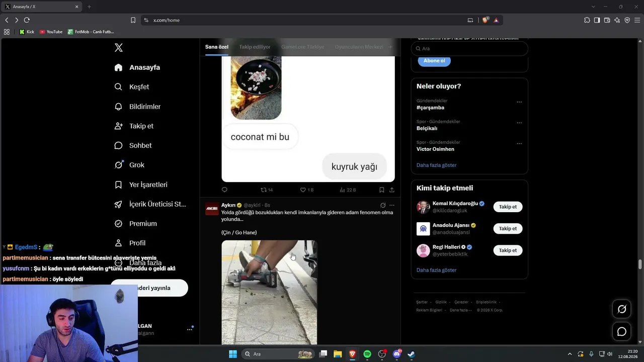Switch to Oyuncuların Merkezi tab
Image resolution: width=644 pixels, height=362 pixels.
pyautogui.click(x=359, y=47)
